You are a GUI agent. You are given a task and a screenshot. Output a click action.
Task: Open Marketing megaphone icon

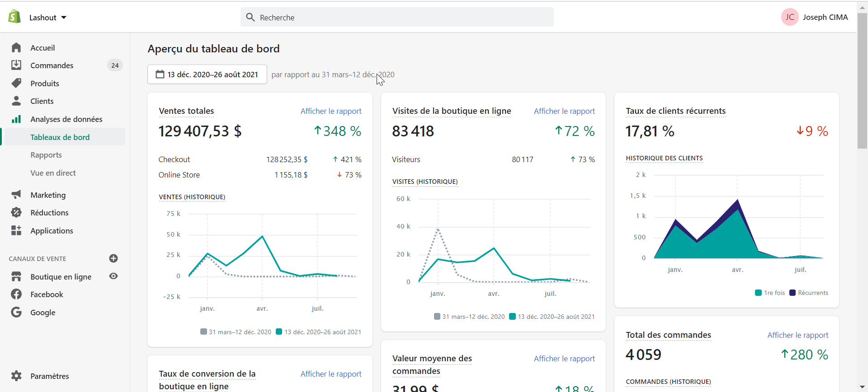click(16, 195)
